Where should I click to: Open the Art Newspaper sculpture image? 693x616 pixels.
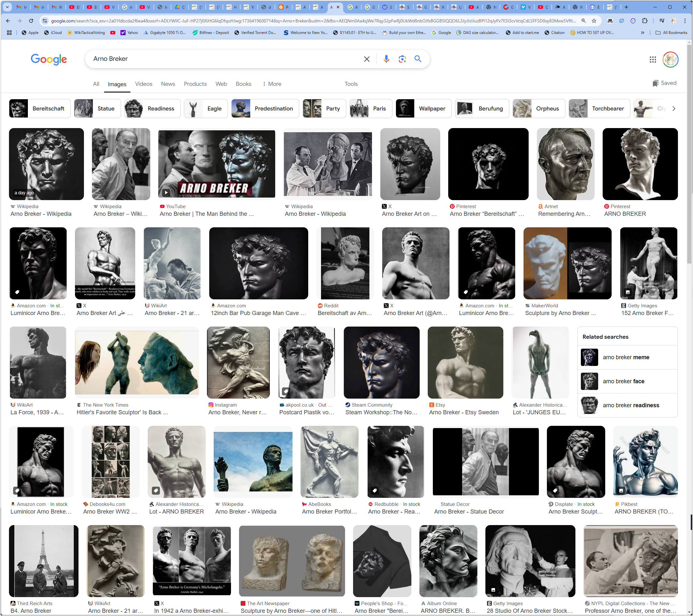pyautogui.click(x=292, y=561)
